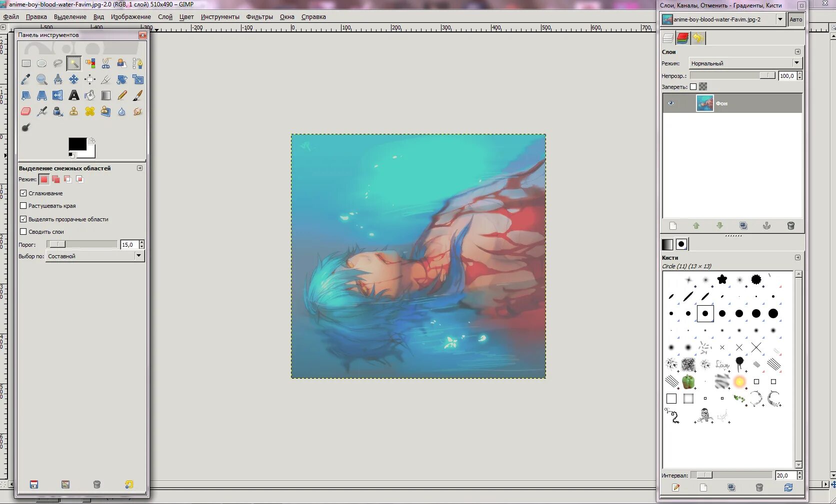
Task: Click the Порог value field 15,0
Action: pos(129,244)
